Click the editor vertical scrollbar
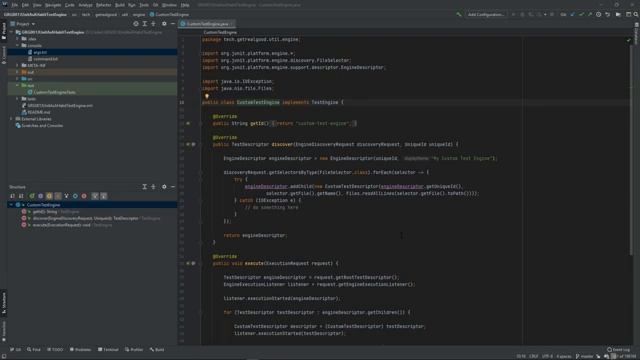Viewport: 640px width, 360px height. coord(631,151)
